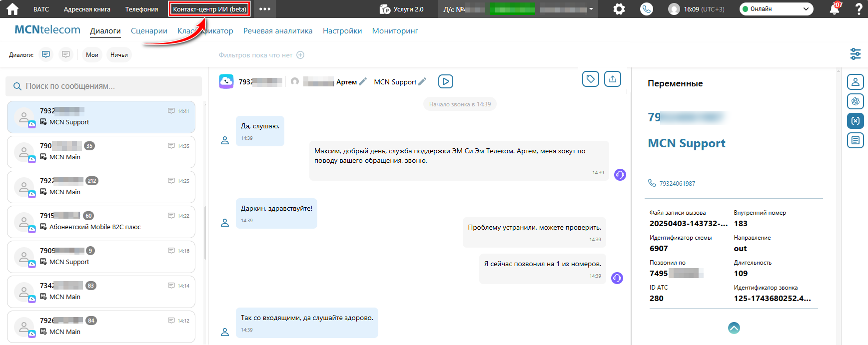Viewport: 868px width, 345px height.
Task: Show open dialogs filter icon
Action: pos(46,54)
